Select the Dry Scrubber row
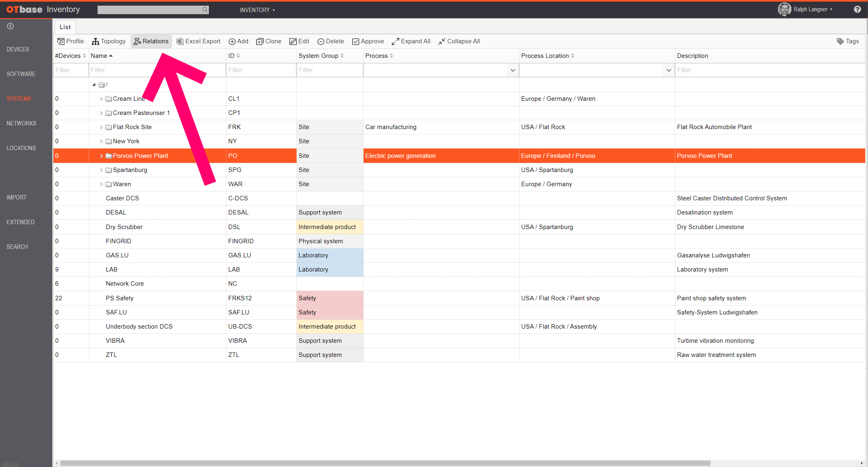 click(x=459, y=227)
